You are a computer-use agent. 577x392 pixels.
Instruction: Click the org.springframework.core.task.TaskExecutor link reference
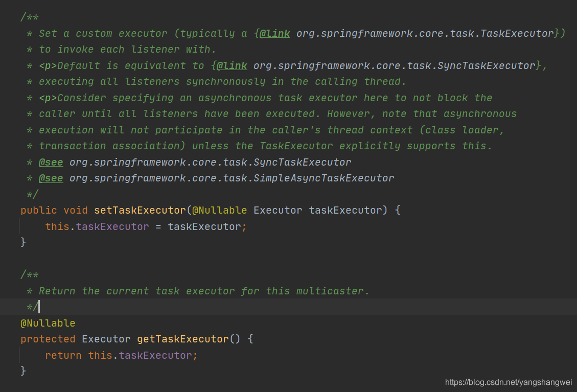pyautogui.click(x=425, y=34)
